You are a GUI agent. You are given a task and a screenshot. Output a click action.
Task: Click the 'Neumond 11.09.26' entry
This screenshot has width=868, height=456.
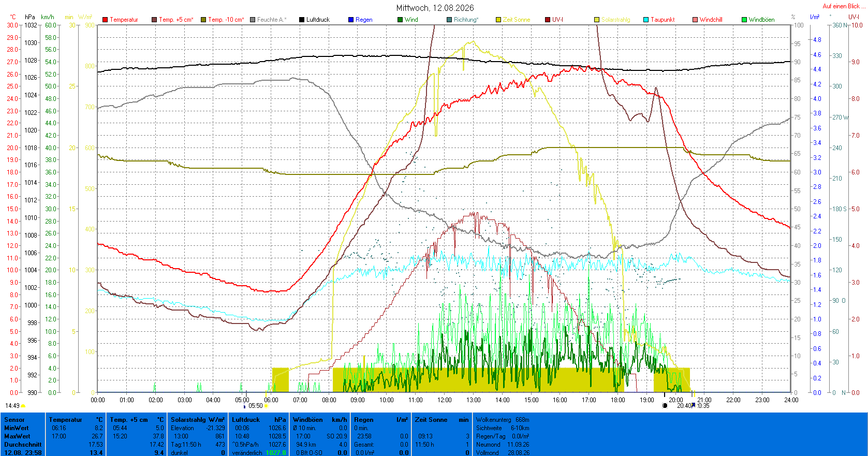503,445
